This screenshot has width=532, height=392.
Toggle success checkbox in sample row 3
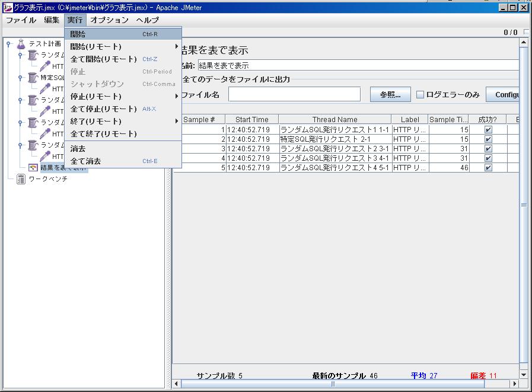[488, 149]
